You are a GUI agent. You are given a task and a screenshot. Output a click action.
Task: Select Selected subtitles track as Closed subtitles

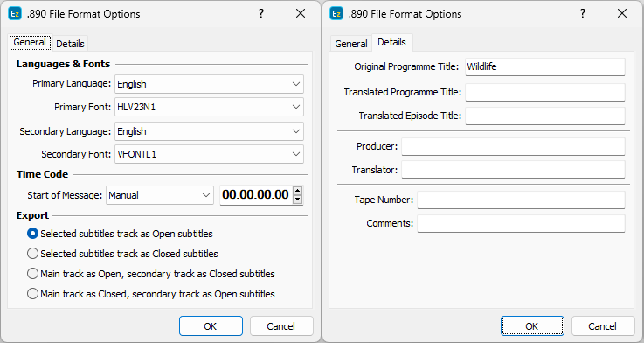[x=122, y=254]
